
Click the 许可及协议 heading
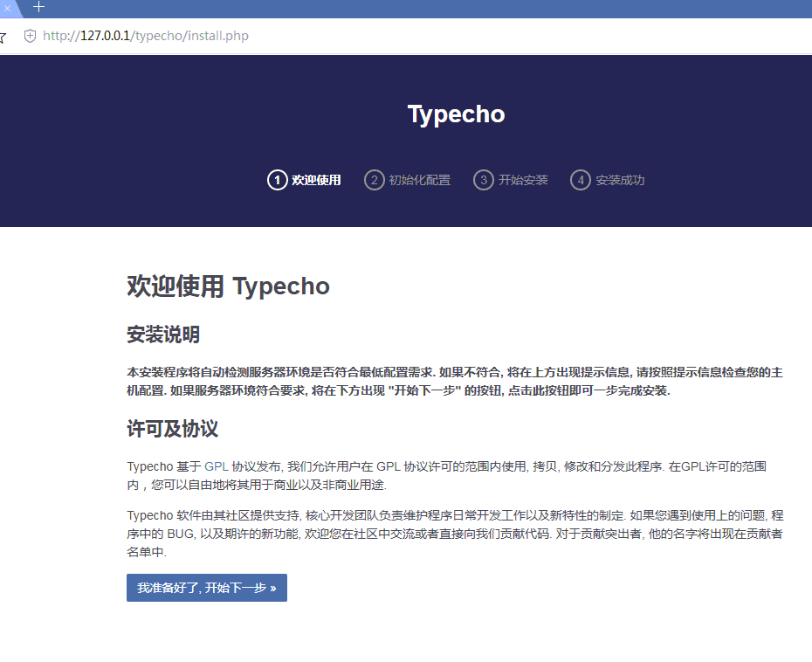pyautogui.click(x=173, y=429)
